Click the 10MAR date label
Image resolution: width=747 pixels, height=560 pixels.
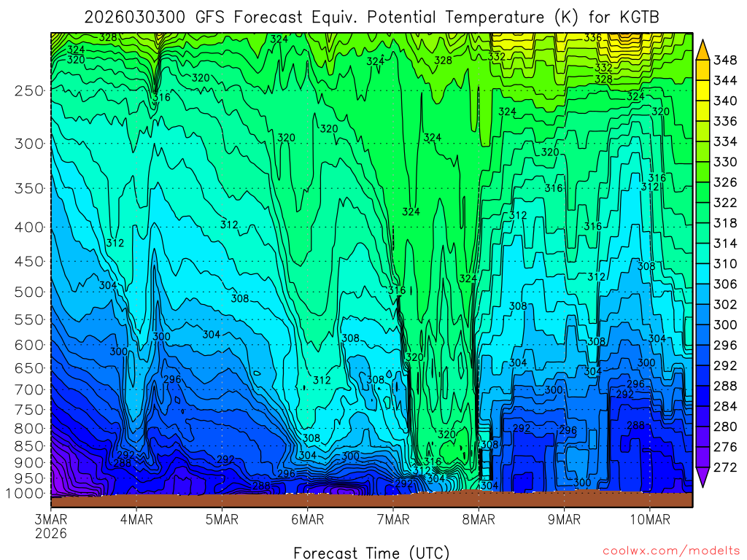(x=650, y=518)
